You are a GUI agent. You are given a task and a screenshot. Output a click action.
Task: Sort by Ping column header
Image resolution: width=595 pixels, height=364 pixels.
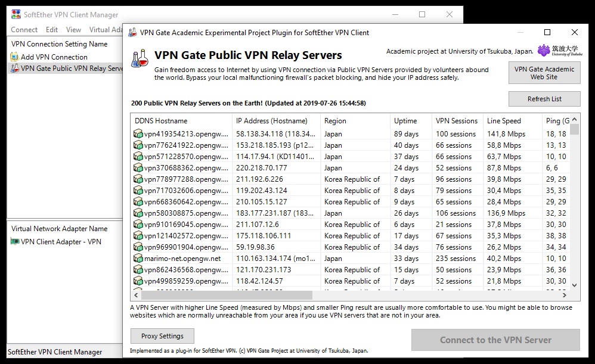tap(556, 121)
